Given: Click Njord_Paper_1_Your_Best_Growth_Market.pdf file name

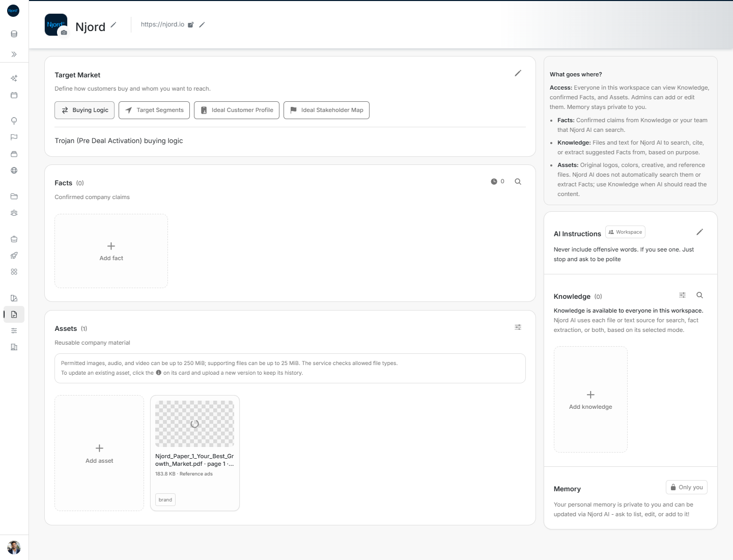Looking at the screenshot, I should pyautogui.click(x=194, y=460).
